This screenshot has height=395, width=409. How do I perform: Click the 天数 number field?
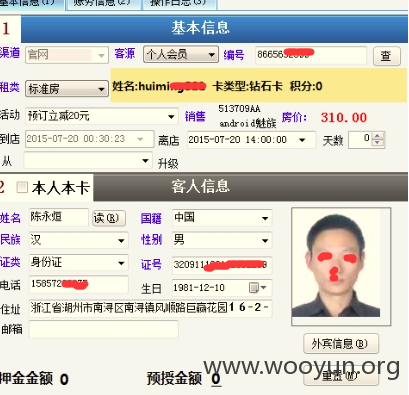[361, 140]
